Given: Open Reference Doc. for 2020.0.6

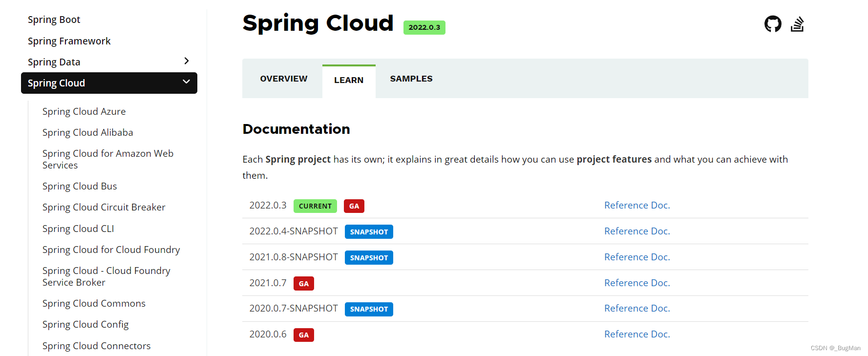Looking at the screenshot, I should click(637, 335).
